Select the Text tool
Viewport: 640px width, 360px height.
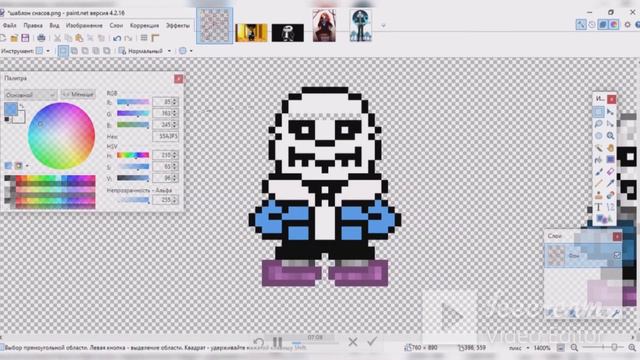click(x=598, y=207)
